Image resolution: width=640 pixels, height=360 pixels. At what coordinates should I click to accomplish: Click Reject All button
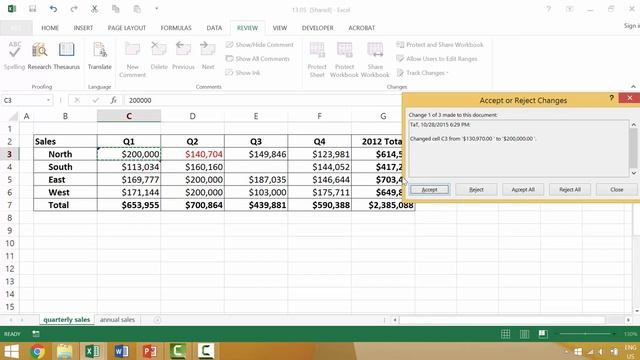pyautogui.click(x=570, y=189)
